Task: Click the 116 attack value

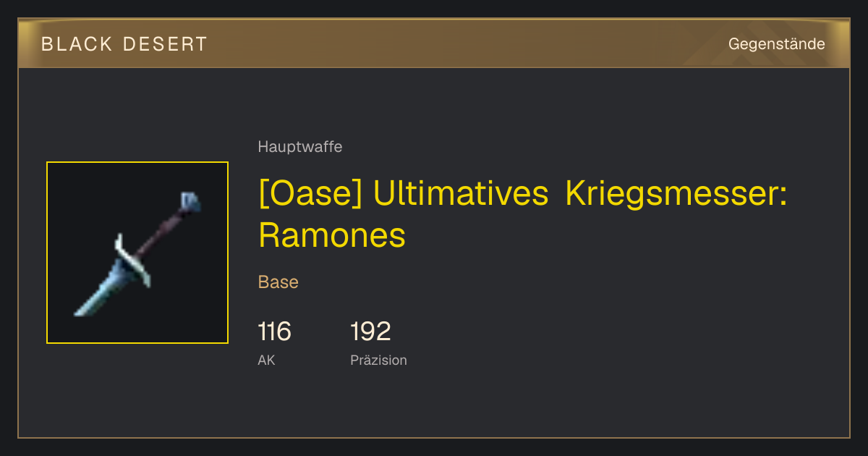Action: coord(274,332)
